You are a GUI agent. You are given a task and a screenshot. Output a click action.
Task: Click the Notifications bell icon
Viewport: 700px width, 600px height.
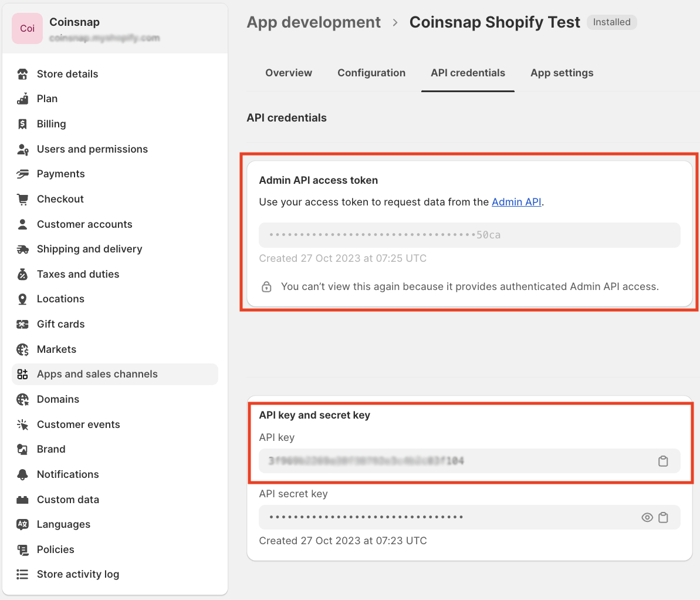pos(22,474)
